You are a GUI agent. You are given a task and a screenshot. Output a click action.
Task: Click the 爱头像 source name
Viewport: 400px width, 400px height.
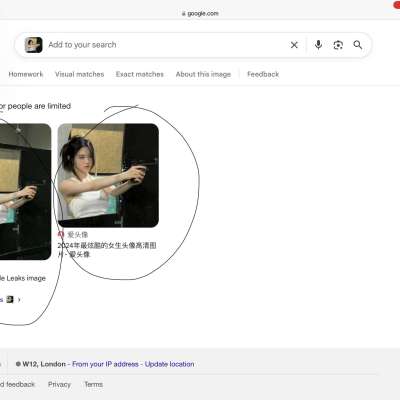(x=78, y=235)
